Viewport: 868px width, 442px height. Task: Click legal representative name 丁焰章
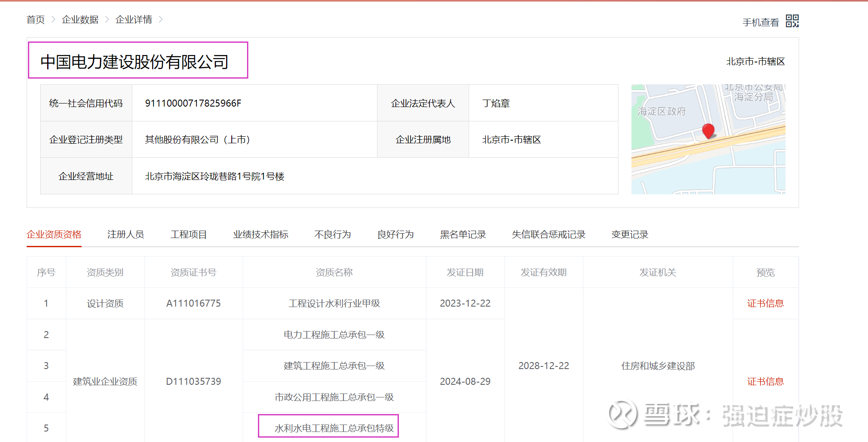(496, 103)
